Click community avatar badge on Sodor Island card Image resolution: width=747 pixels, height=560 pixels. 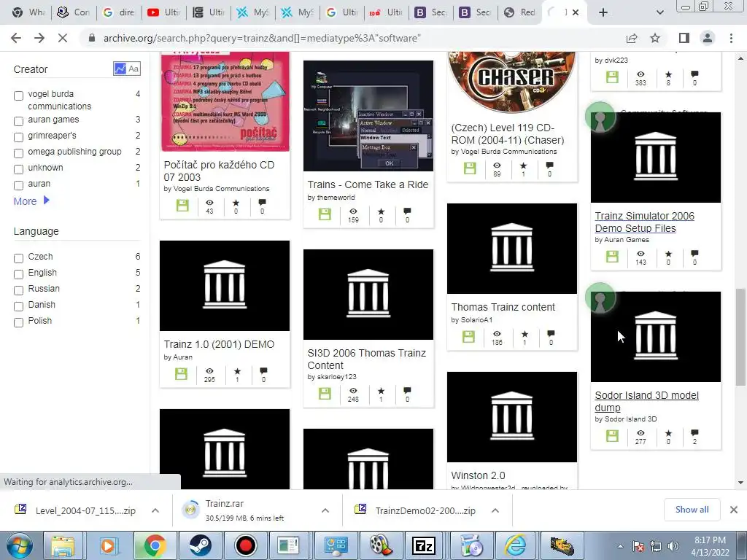pos(600,298)
